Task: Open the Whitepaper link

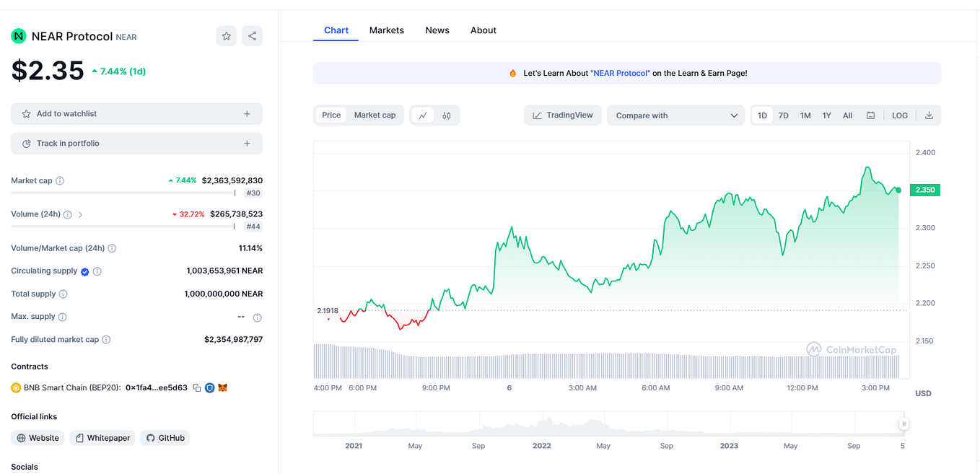Action: (x=102, y=437)
